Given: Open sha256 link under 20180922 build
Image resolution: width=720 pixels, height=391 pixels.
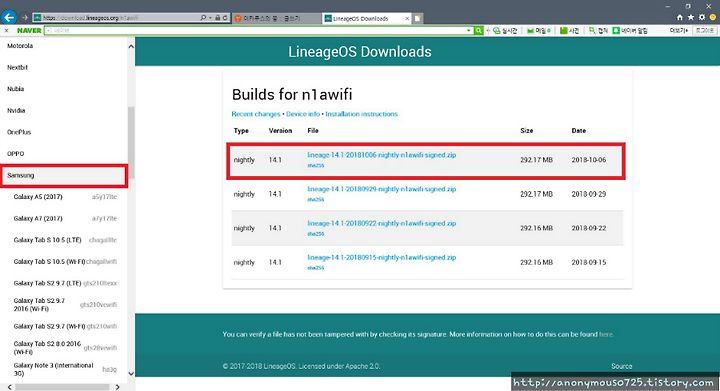Looking at the screenshot, I should tap(315, 234).
